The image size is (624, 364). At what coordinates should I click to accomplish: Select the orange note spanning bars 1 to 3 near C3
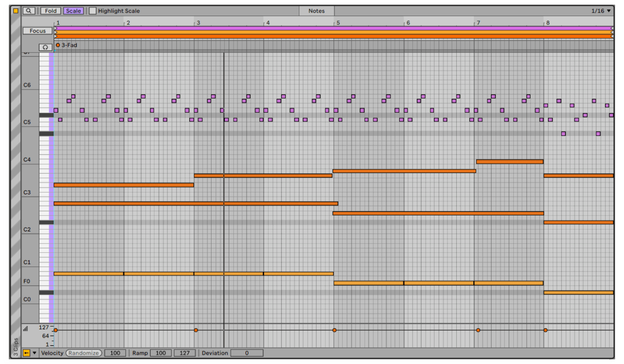coord(124,185)
